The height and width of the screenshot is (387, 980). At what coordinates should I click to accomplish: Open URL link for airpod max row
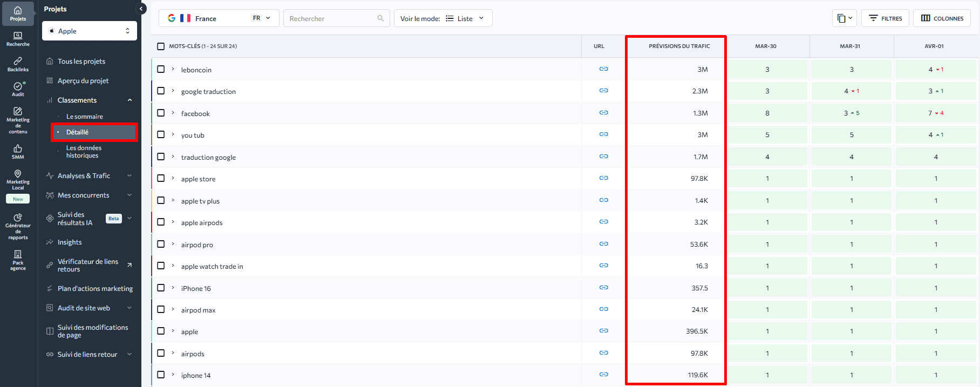click(603, 309)
